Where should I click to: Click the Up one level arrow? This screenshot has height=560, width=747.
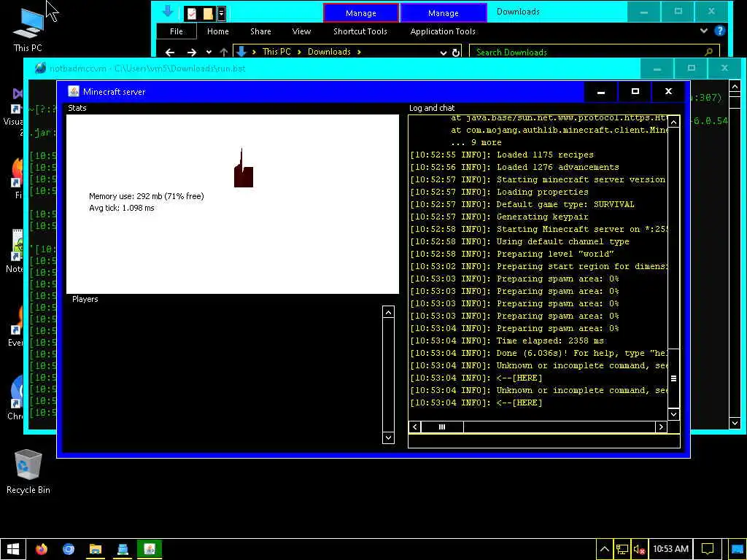pos(224,52)
